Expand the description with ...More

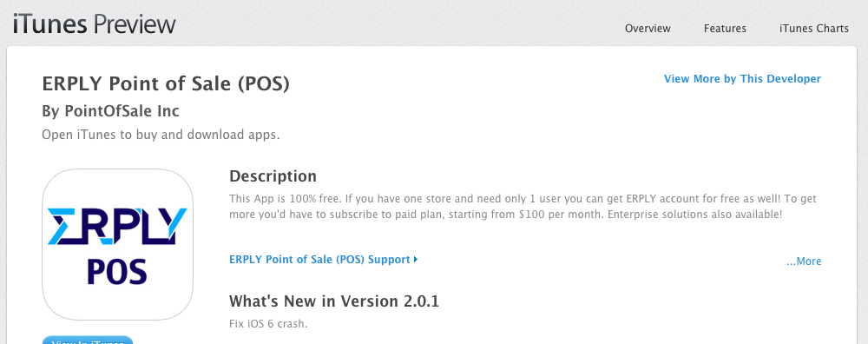[804, 261]
